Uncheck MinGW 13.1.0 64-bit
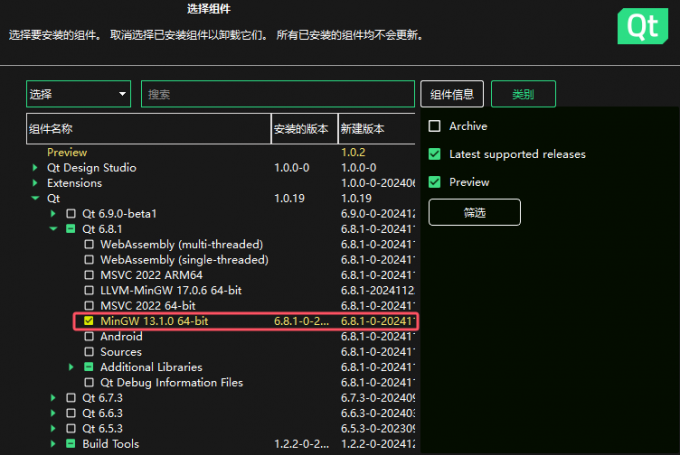 [x=89, y=321]
